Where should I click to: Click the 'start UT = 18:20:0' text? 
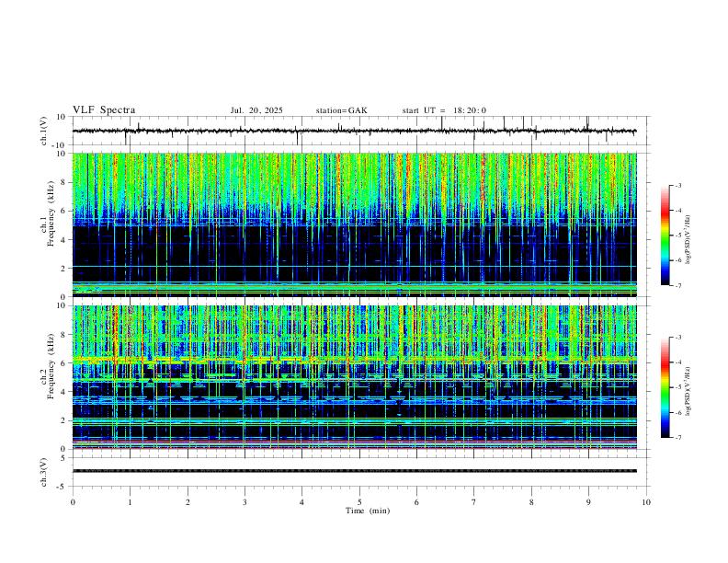tap(444, 110)
